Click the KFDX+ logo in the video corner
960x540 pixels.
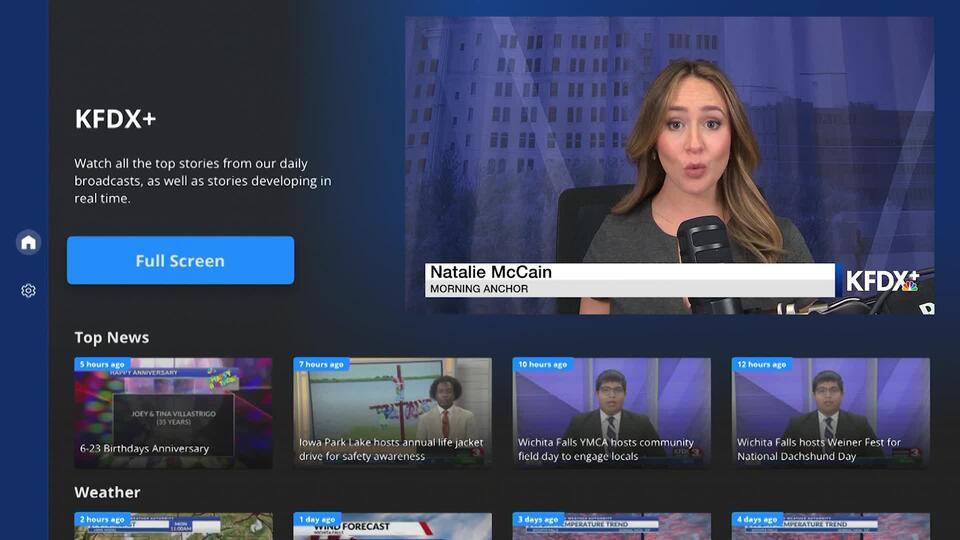(x=881, y=281)
